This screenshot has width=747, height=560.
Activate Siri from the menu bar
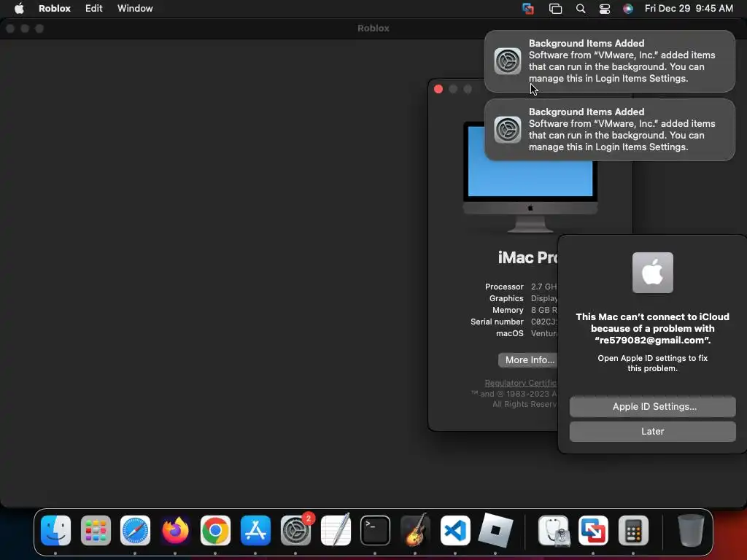(628, 8)
